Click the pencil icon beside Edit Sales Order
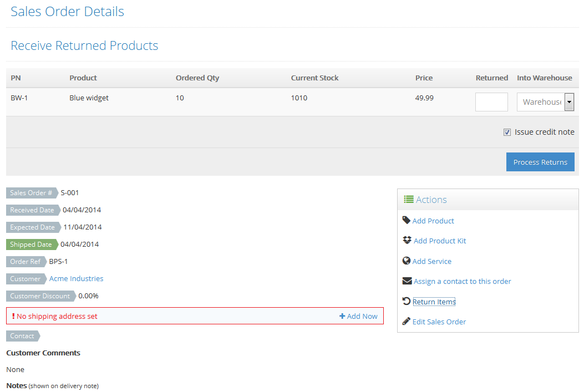This screenshot has width=584, height=392. pyautogui.click(x=406, y=321)
